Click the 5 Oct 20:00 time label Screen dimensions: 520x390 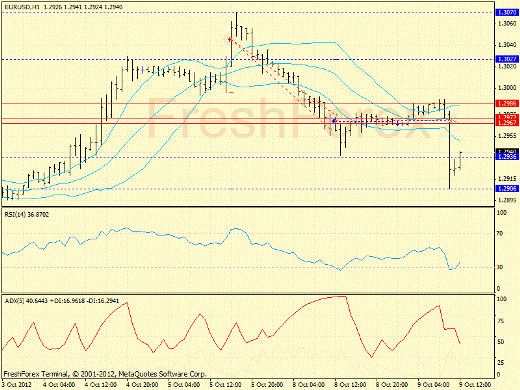click(x=267, y=384)
